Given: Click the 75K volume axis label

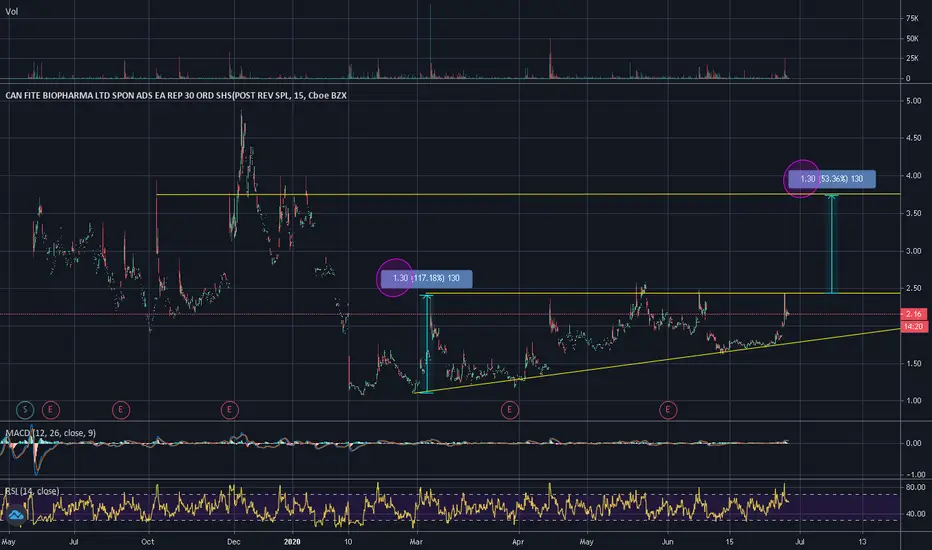Looking at the screenshot, I should pos(912,18).
